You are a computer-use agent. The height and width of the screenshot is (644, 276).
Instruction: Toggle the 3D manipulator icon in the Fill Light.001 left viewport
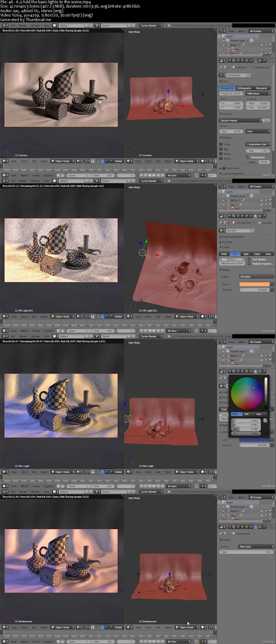98,317
